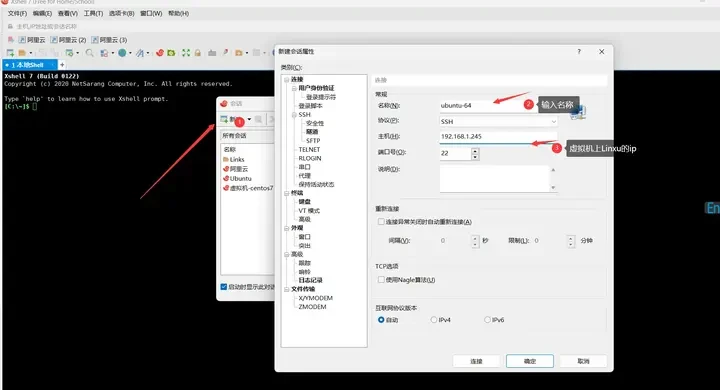720x390 pixels.
Task: Click the orange folder icon near toolbar end
Action: coord(238,53)
